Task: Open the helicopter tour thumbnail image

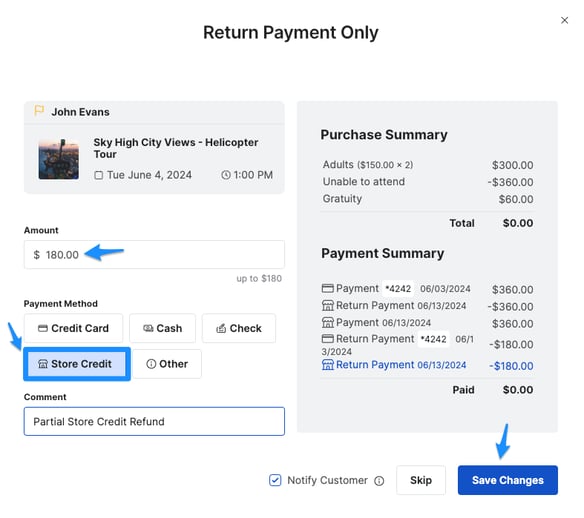Action: click(59, 159)
